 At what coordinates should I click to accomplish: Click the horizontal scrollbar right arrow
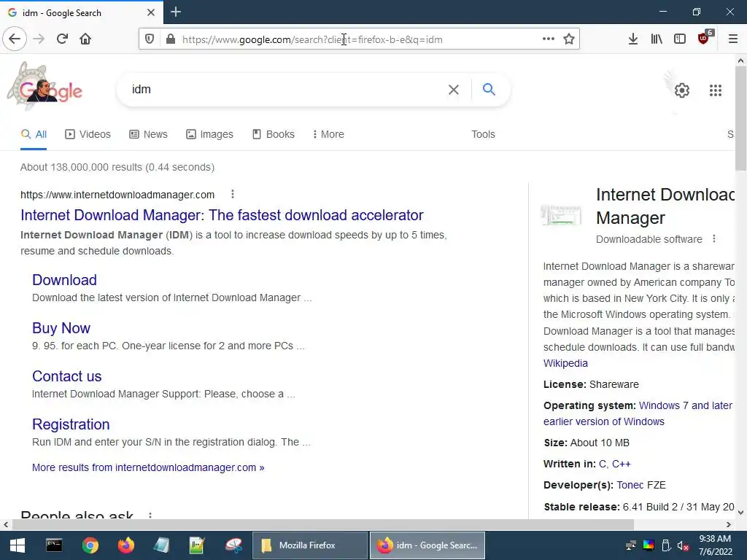tap(729, 525)
